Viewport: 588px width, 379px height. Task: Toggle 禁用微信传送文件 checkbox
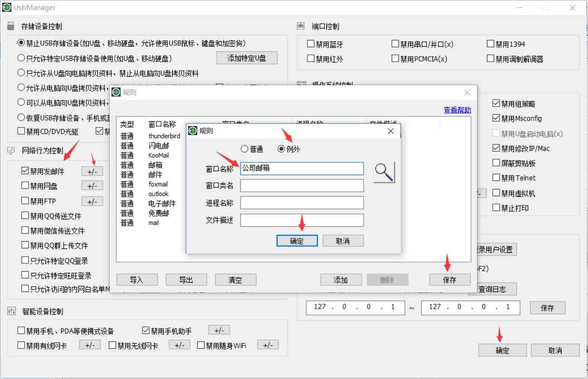click(25, 231)
